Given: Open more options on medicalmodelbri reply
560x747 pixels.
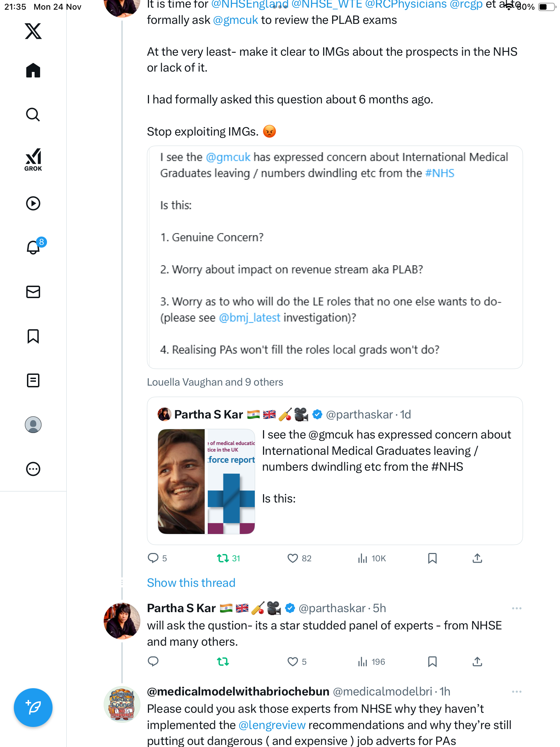Looking at the screenshot, I should [516, 692].
